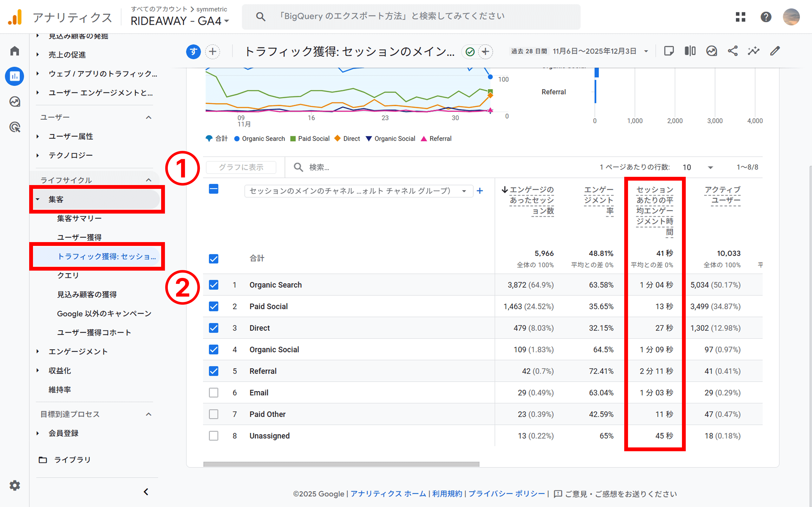Image resolution: width=812 pixels, height=507 pixels.
Task: Share this report via the share icon
Action: click(733, 51)
